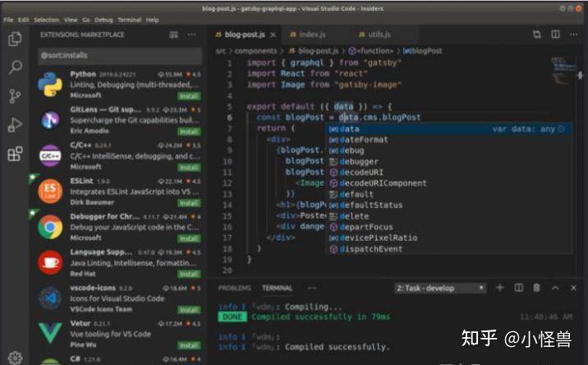Click the Python extension logo
This screenshot has width=588, height=365.
point(50,85)
